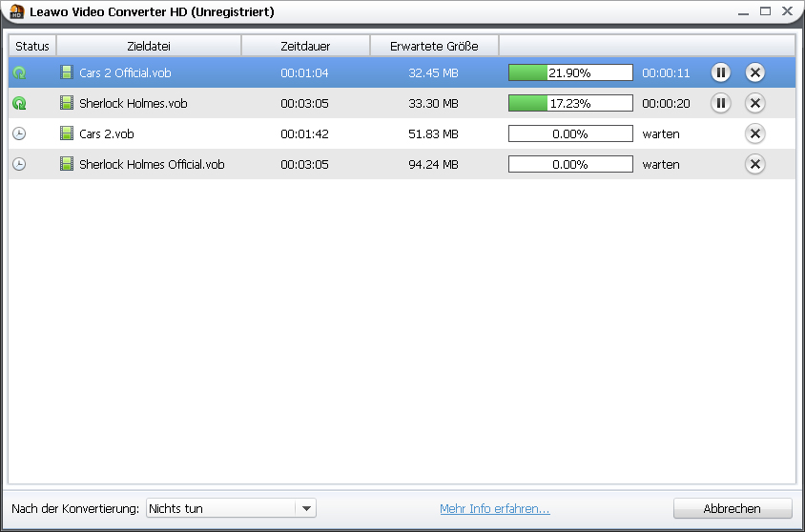Click the Abbrechen button
The height and width of the screenshot is (532, 805).
coord(733,508)
